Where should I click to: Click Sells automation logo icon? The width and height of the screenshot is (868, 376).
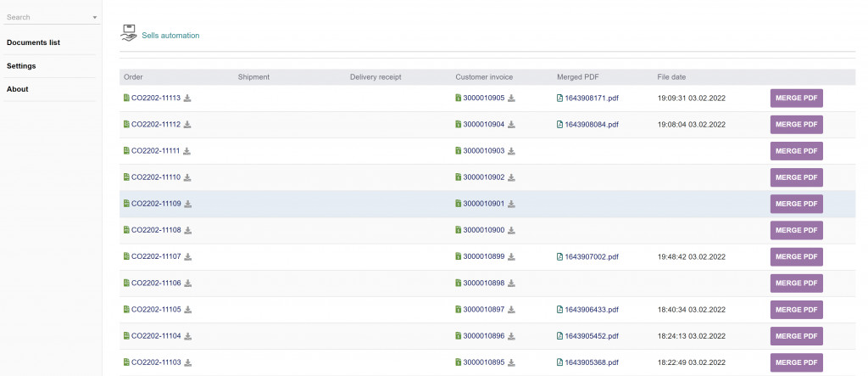129,34
